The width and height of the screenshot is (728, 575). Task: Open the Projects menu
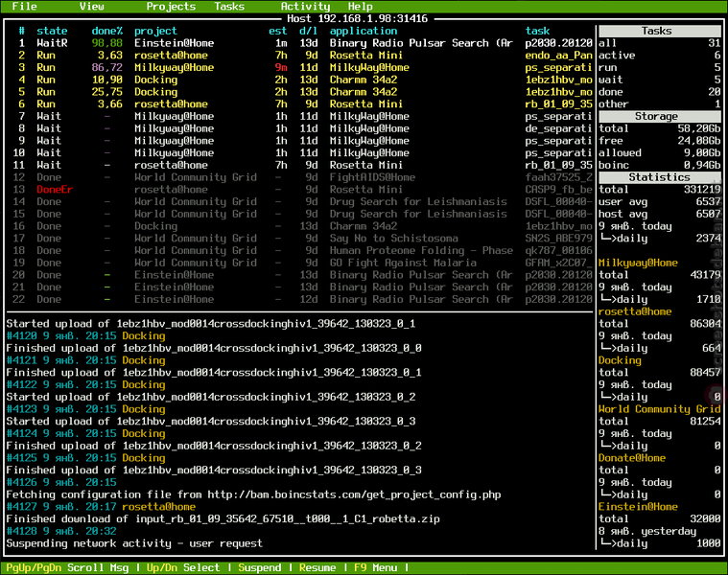(x=171, y=6)
